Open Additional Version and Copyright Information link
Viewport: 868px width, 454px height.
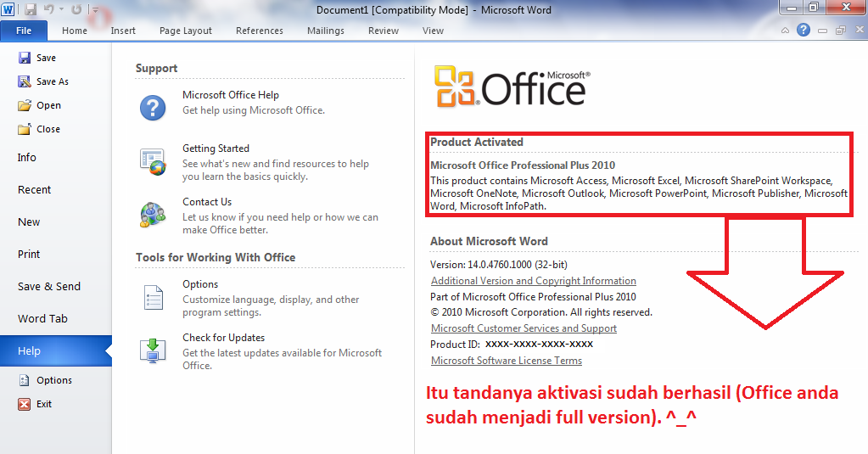point(534,281)
